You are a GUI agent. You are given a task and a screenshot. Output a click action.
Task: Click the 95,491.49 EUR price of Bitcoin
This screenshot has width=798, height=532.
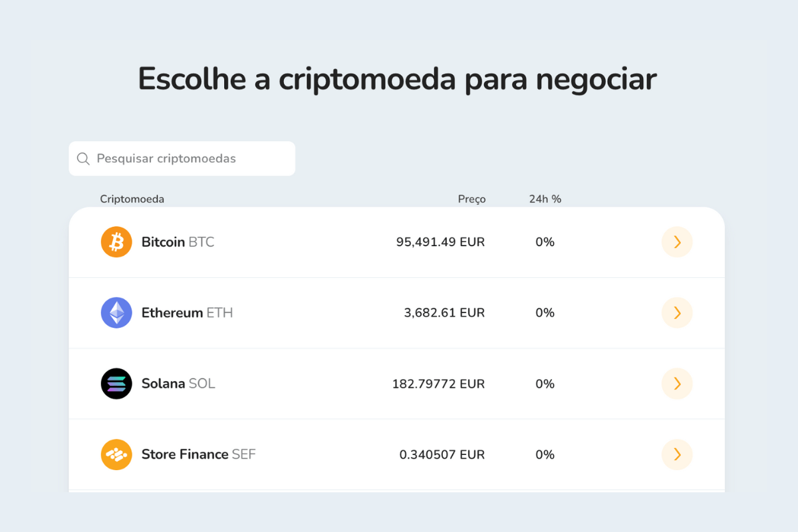(440, 241)
